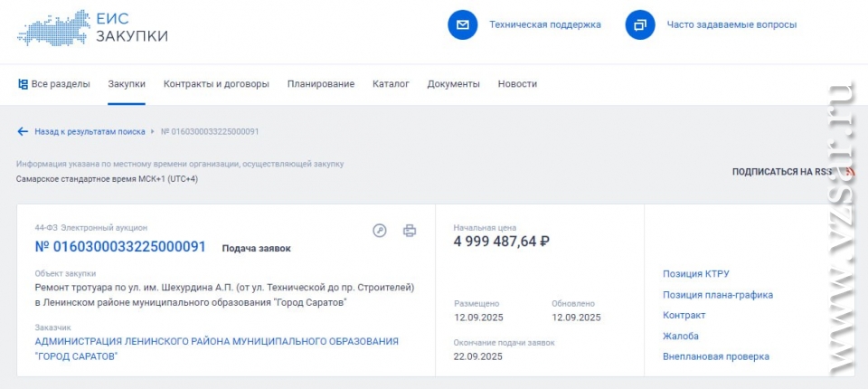Open the Позиция плана-графика link
Image resolution: width=868 pixels, height=389 pixels.
718,295
